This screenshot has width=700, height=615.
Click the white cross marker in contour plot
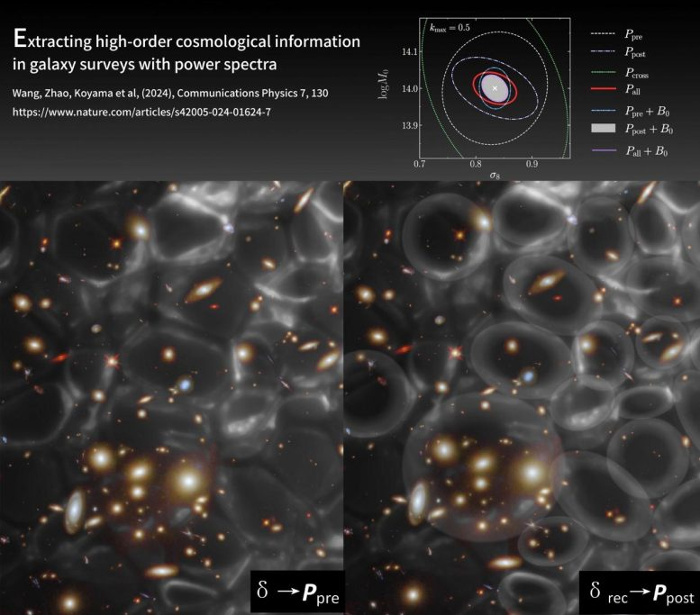494,88
